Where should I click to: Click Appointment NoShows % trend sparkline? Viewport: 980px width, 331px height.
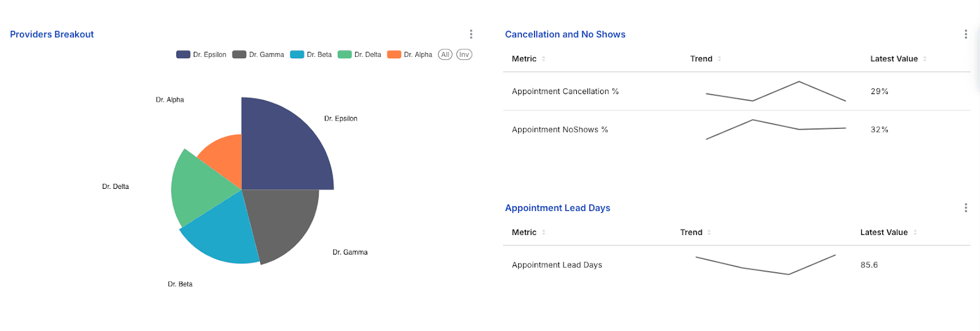pyautogui.click(x=776, y=129)
